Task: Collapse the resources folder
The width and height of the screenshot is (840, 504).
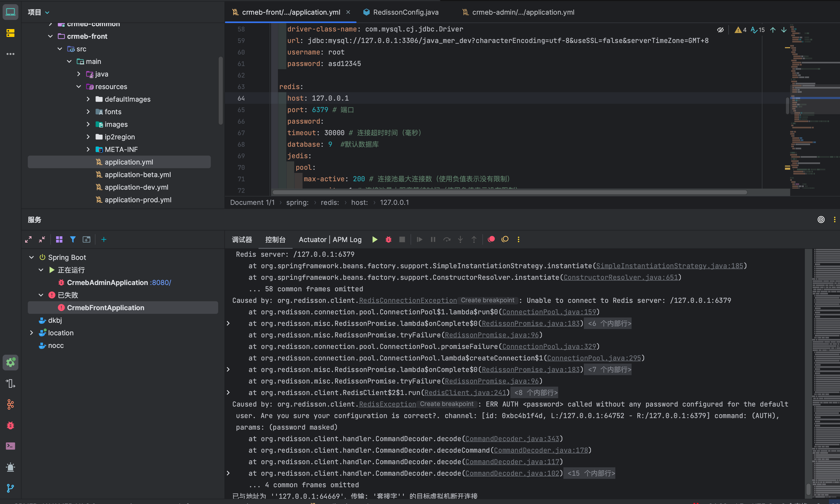Action: (78, 86)
